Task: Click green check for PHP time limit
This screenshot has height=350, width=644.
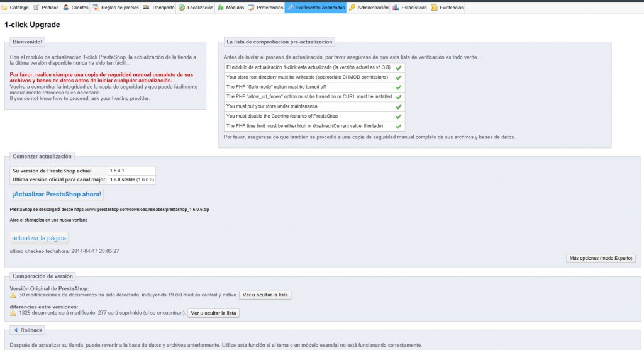Action: [x=398, y=127]
